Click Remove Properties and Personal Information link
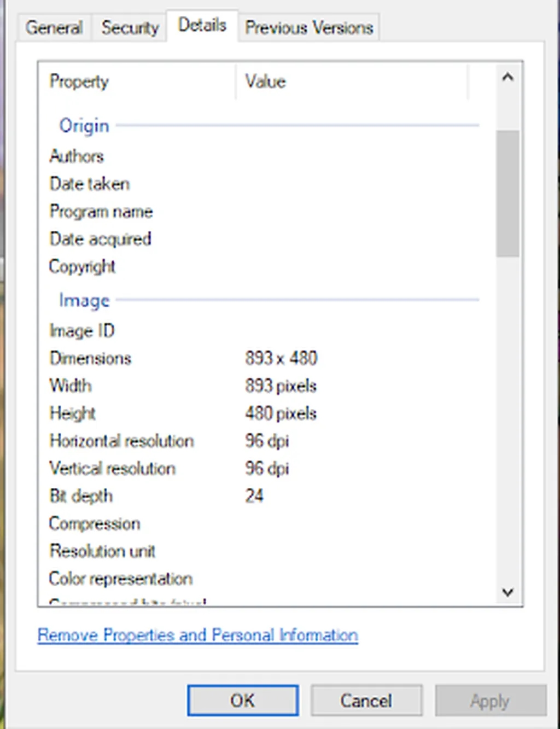Image resolution: width=560 pixels, height=729 pixels. (x=197, y=635)
